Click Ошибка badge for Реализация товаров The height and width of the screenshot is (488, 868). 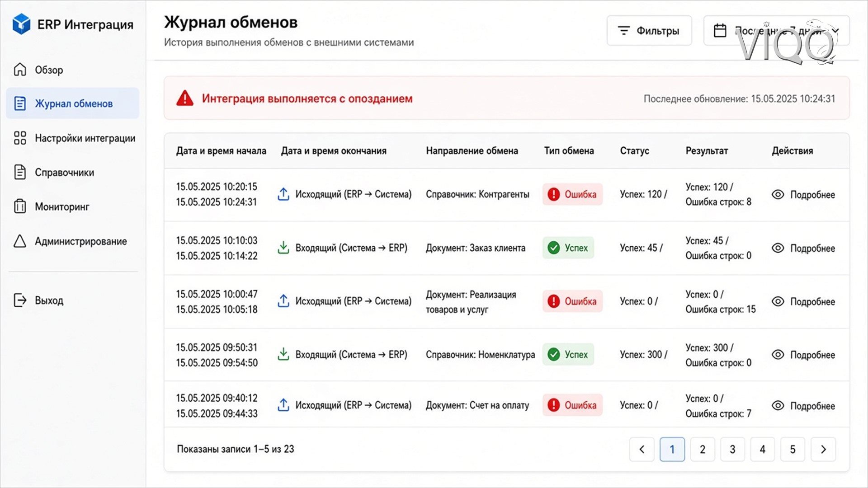[x=572, y=301]
